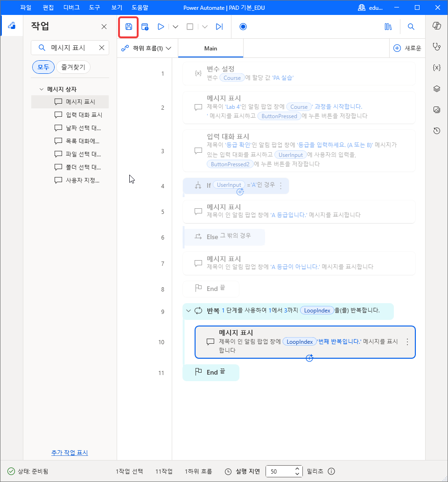Select 입력 대화 표시 action
Image resolution: width=448 pixels, height=482 pixels.
pos(70,115)
